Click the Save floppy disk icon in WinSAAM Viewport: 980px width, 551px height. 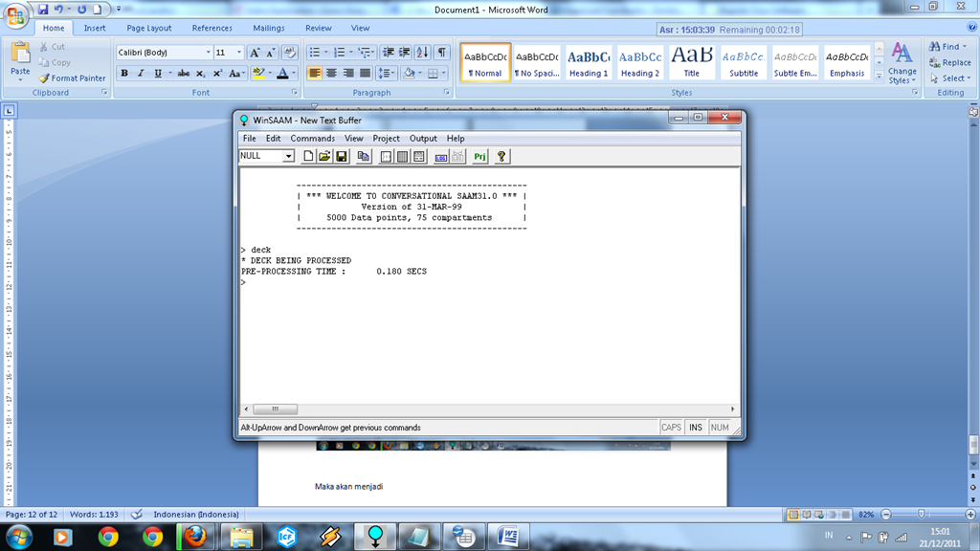pyautogui.click(x=342, y=156)
